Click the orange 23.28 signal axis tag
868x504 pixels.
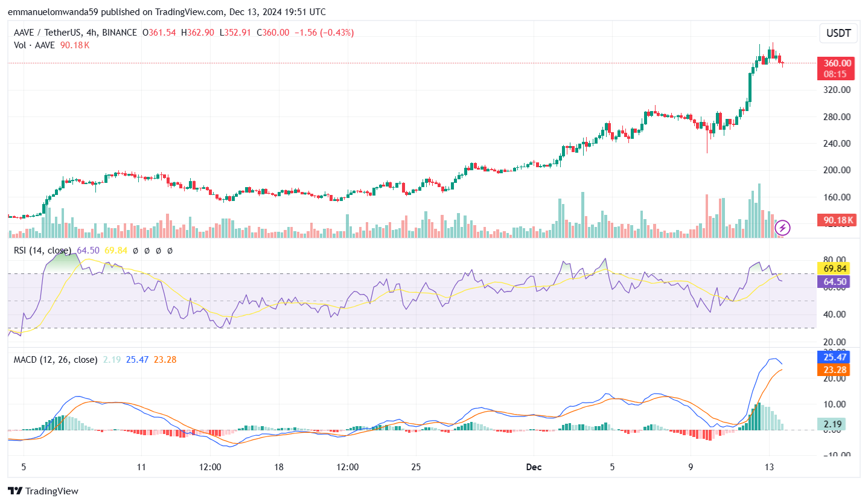(x=833, y=369)
